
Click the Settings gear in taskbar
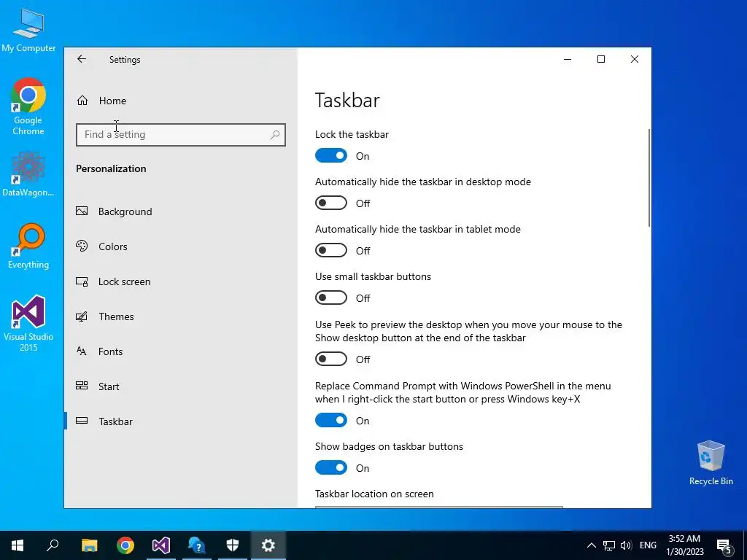(x=268, y=545)
